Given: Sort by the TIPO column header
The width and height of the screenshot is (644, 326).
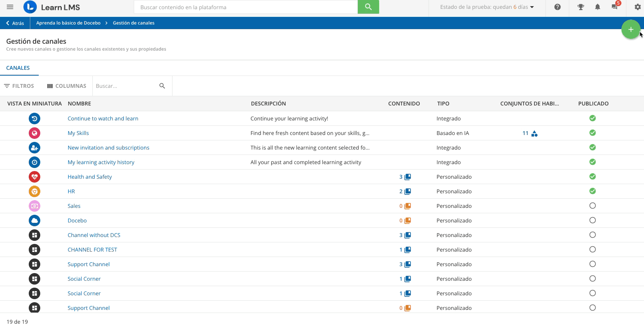Looking at the screenshot, I should coord(443,104).
